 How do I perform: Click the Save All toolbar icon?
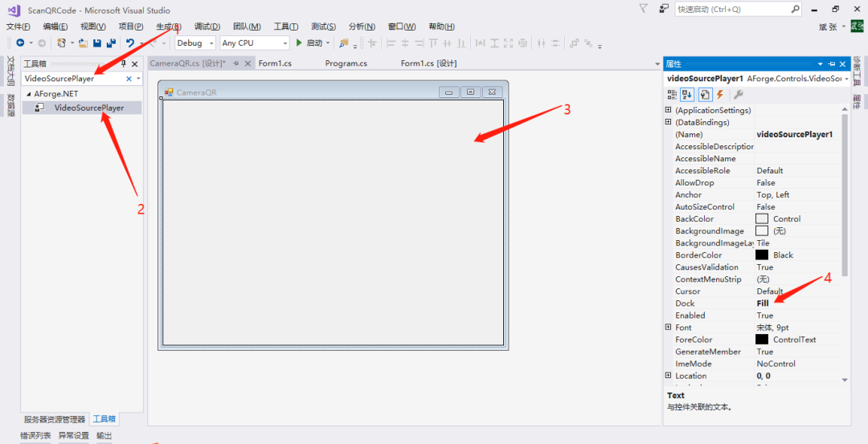110,43
